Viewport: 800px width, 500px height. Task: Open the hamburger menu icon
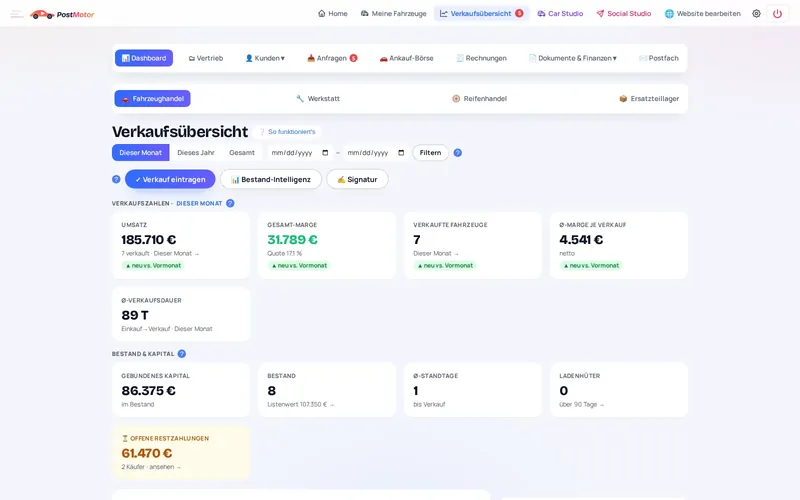17,14
